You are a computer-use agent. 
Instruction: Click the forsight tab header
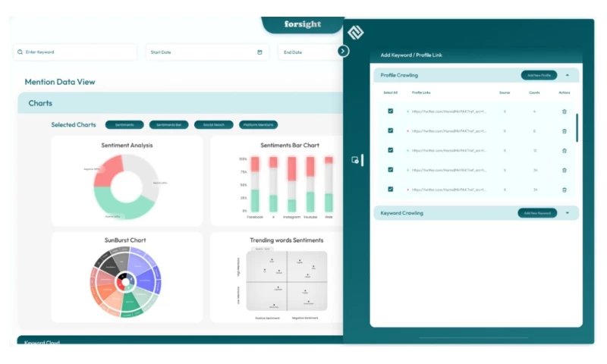point(303,24)
